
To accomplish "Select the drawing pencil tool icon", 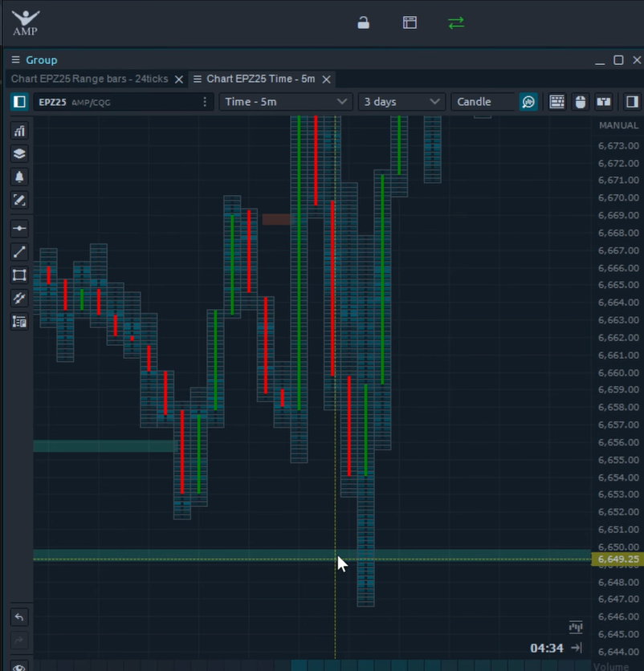I will point(19,200).
